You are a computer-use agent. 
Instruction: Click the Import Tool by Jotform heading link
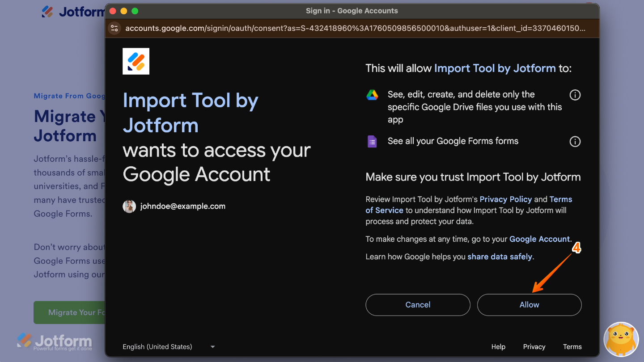point(495,68)
